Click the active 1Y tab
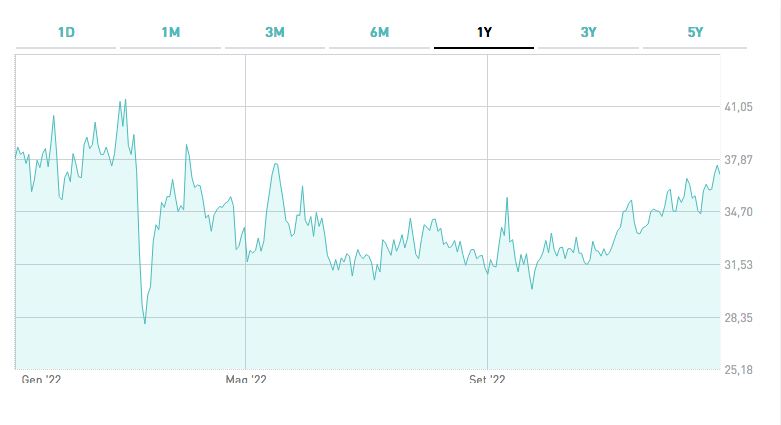The height and width of the screenshot is (425, 781). point(484,32)
